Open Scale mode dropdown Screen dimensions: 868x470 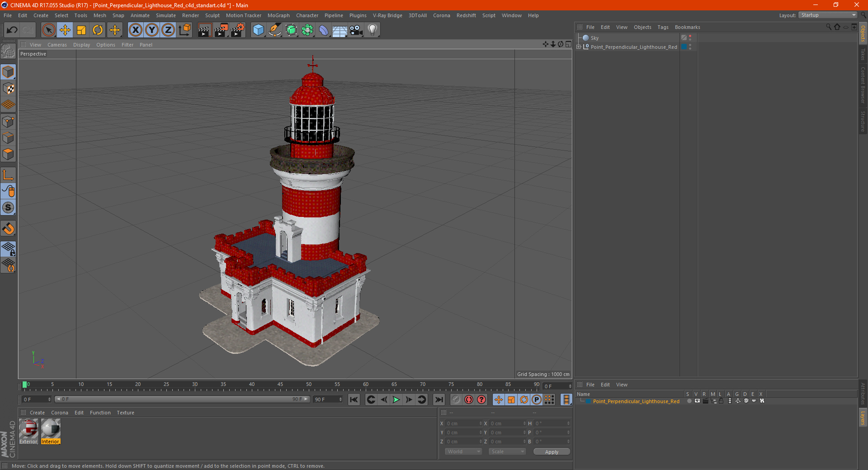[x=507, y=451]
